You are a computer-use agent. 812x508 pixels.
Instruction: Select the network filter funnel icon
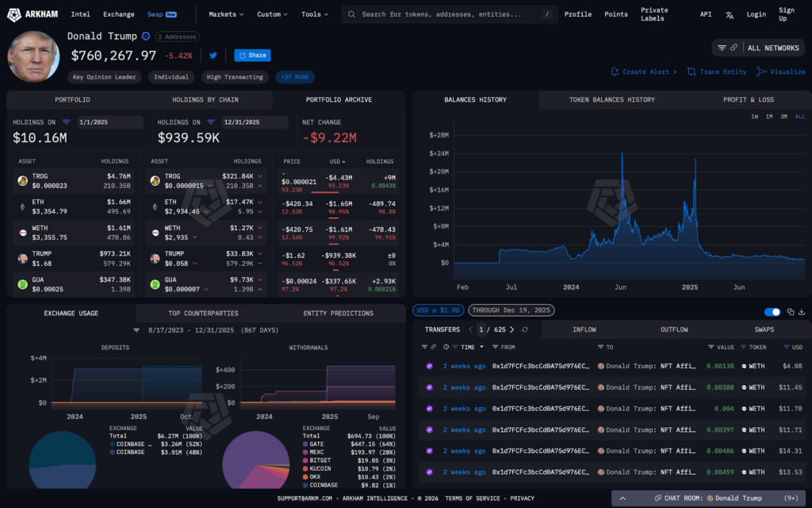coord(722,48)
